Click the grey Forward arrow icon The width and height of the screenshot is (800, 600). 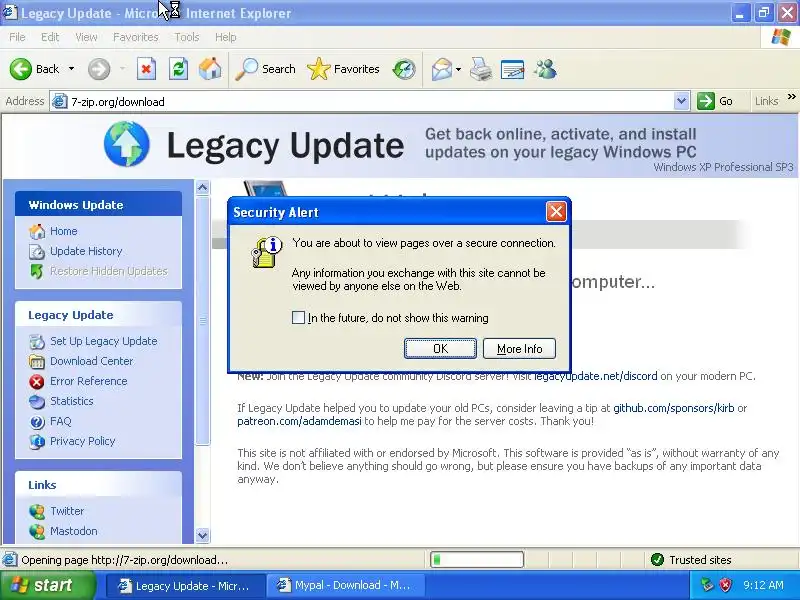pyautogui.click(x=98, y=69)
